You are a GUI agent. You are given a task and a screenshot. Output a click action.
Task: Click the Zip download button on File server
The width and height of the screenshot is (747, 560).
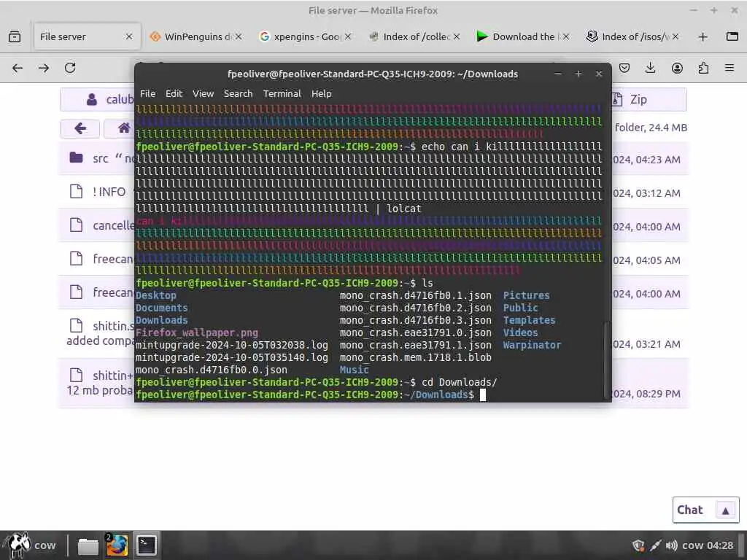(x=650, y=99)
